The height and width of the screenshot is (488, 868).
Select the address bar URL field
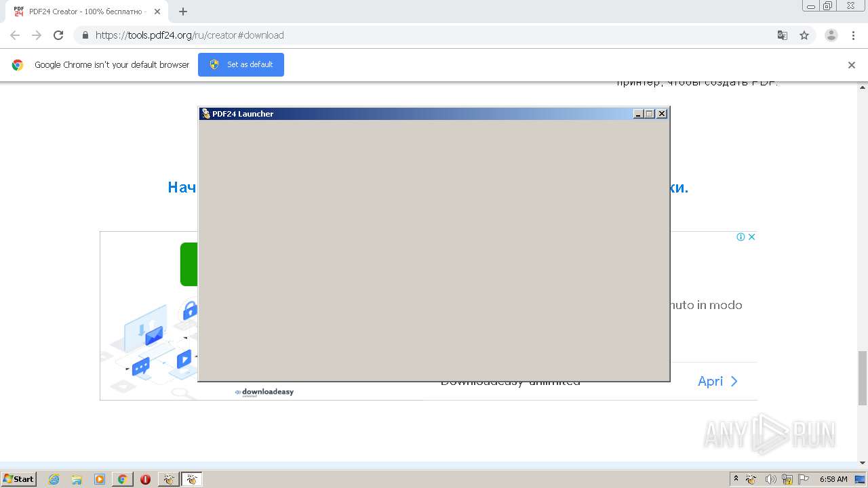[x=427, y=35]
